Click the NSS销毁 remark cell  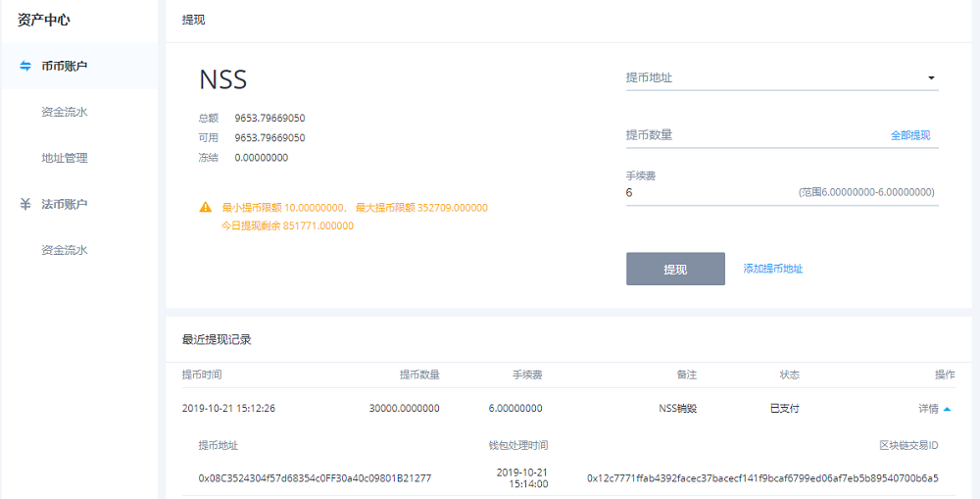[x=677, y=409]
